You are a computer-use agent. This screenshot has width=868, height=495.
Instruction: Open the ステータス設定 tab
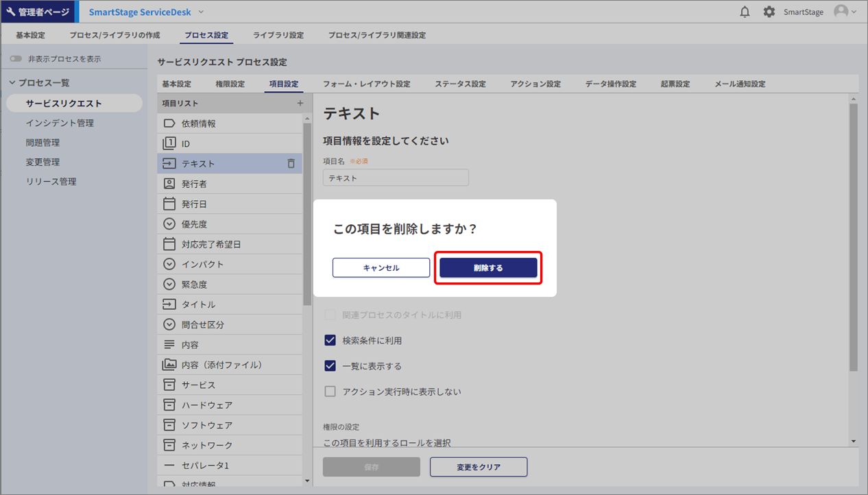[460, 84]
